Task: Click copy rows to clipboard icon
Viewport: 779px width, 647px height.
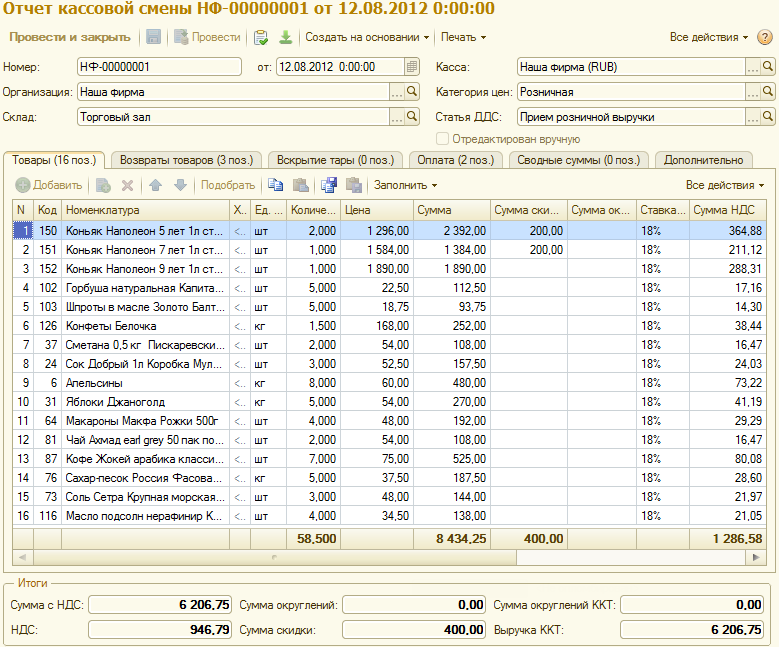Action: [x=276, y=185]
